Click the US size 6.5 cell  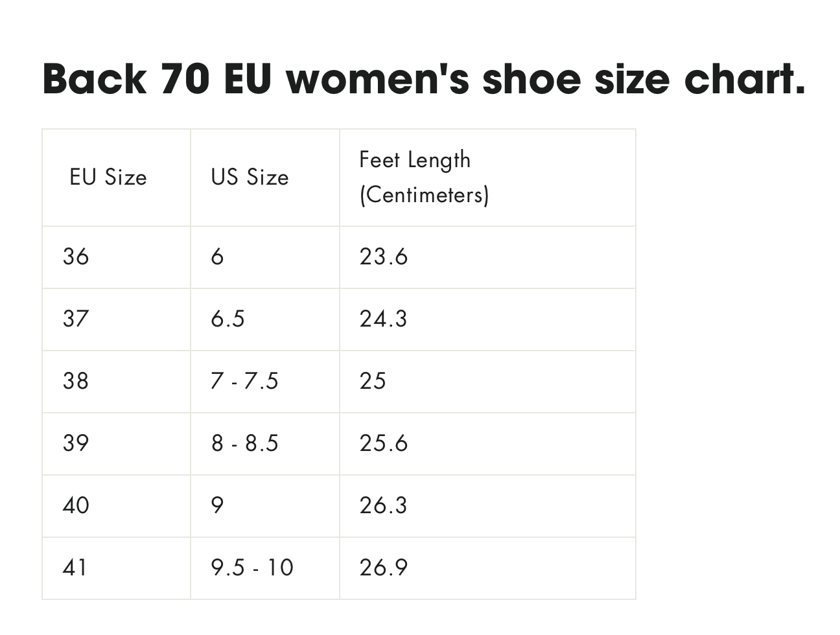228,319
